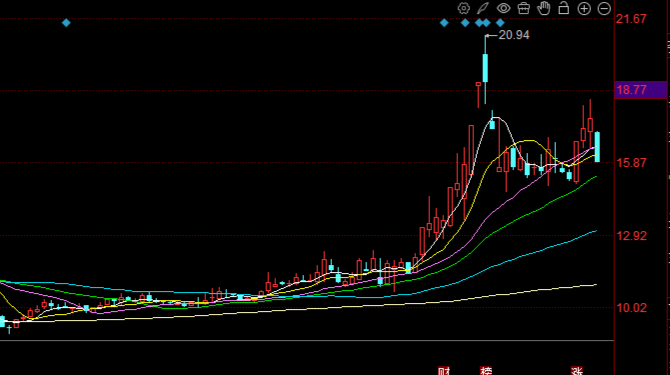Open the chart settings gear icon

coord(463,8)
